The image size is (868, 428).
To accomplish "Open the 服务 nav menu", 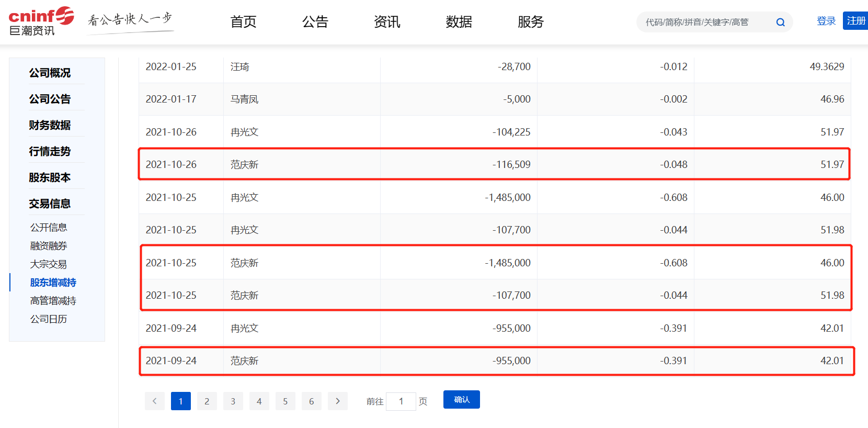I will tap(531, 22).
